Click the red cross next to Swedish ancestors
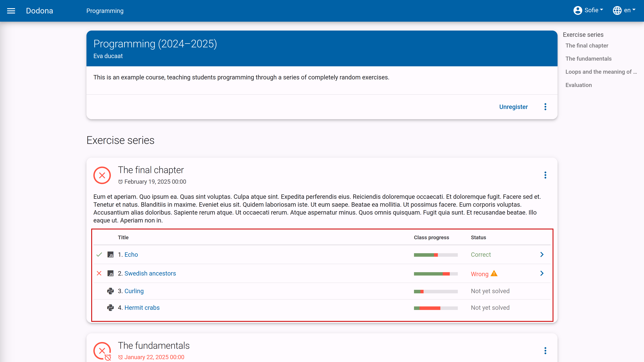 pyautogui.click(x=99, y=273)
